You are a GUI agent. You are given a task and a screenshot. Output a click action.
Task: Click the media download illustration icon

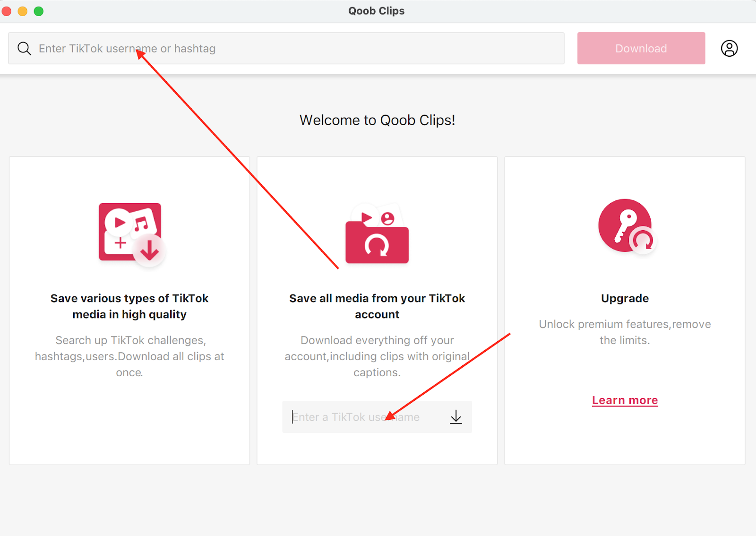pyautogui.click(x=132, y=234)
